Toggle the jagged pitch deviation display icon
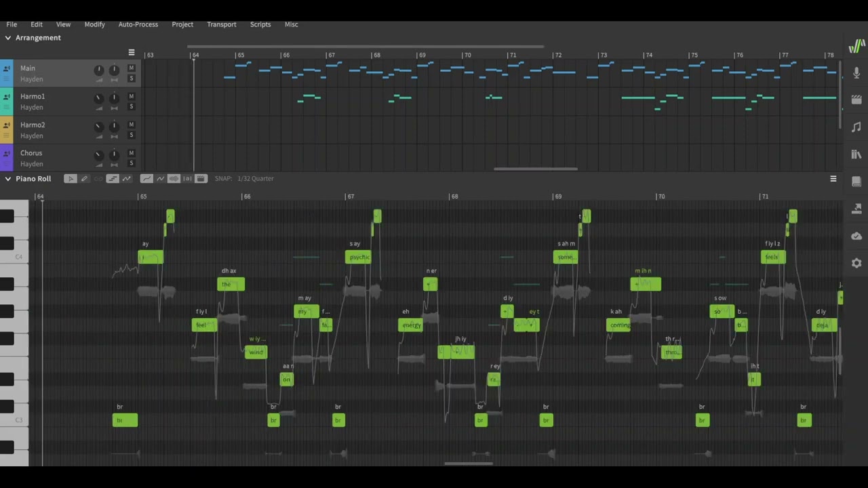 point(160,178)
